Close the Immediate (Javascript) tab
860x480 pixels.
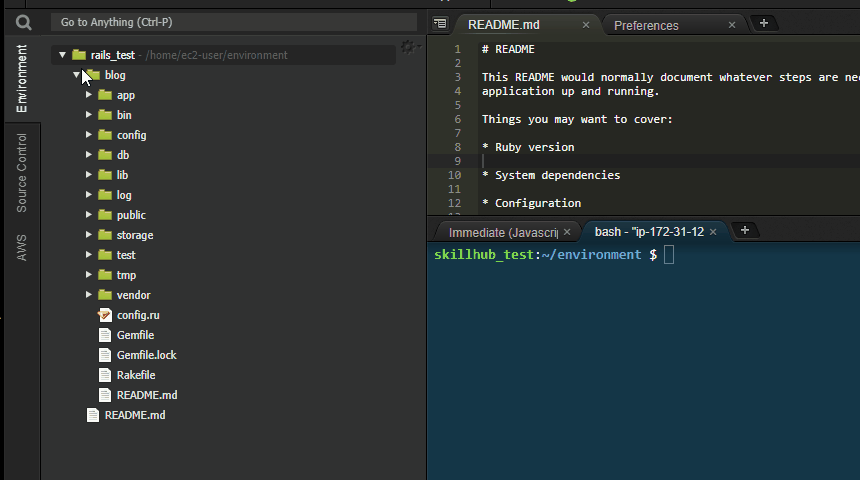tap(567, 232)
